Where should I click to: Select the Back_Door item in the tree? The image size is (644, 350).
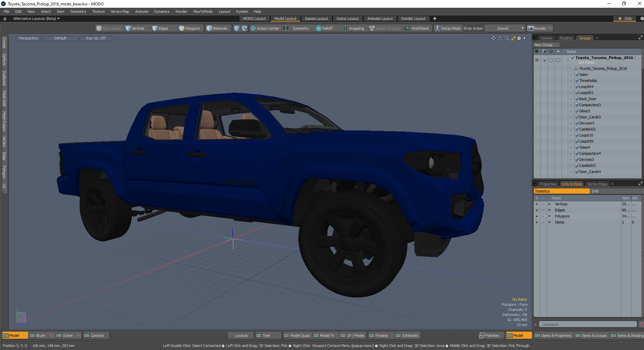coord(588,99)
